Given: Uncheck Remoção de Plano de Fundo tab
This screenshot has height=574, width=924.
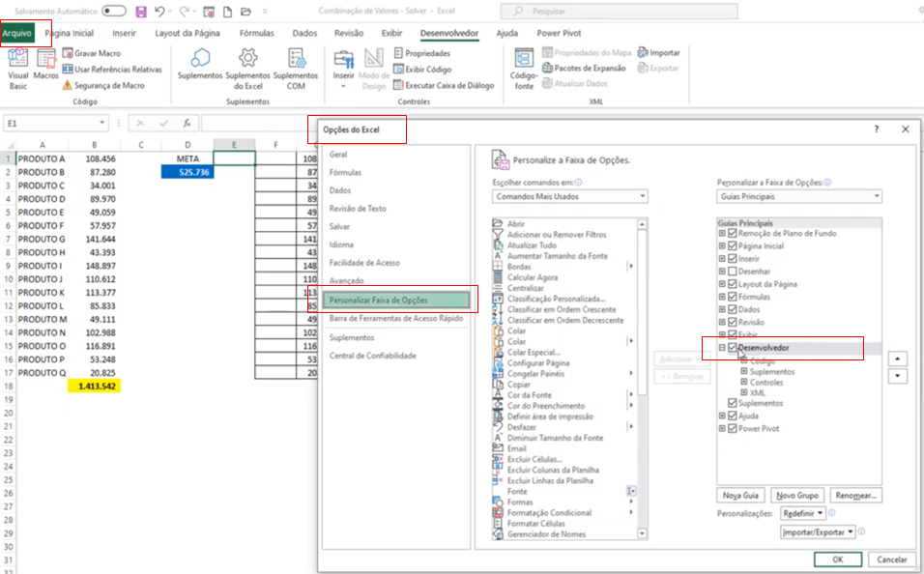Looking at the screenshot, I should coord(733,234).
